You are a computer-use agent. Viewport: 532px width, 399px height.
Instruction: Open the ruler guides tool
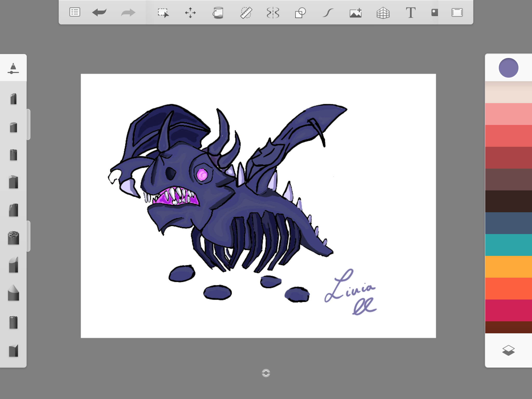[246, 12]
